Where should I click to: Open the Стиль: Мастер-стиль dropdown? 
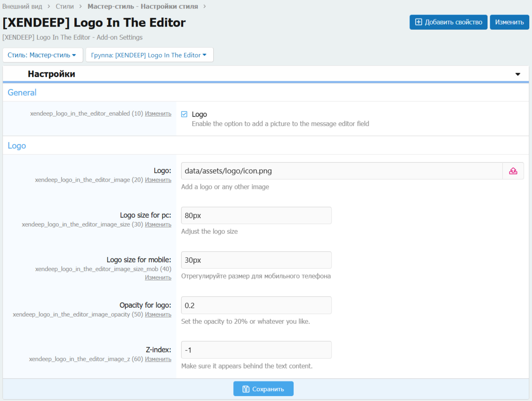[x=42, y=55]
